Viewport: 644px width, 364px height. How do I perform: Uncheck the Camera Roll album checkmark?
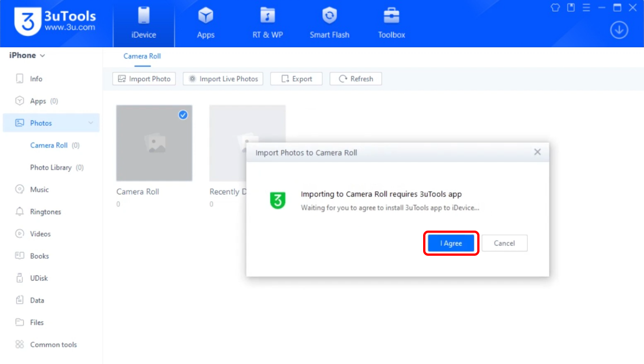click(183, 115)
